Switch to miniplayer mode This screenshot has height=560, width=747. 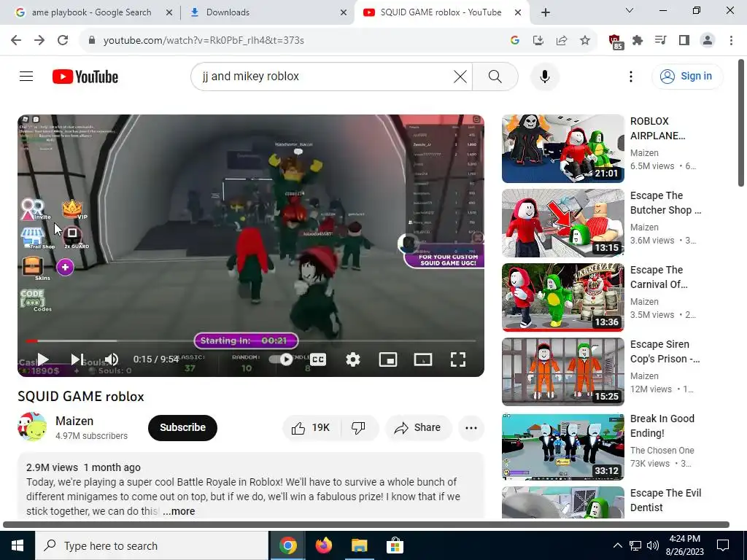388,359
